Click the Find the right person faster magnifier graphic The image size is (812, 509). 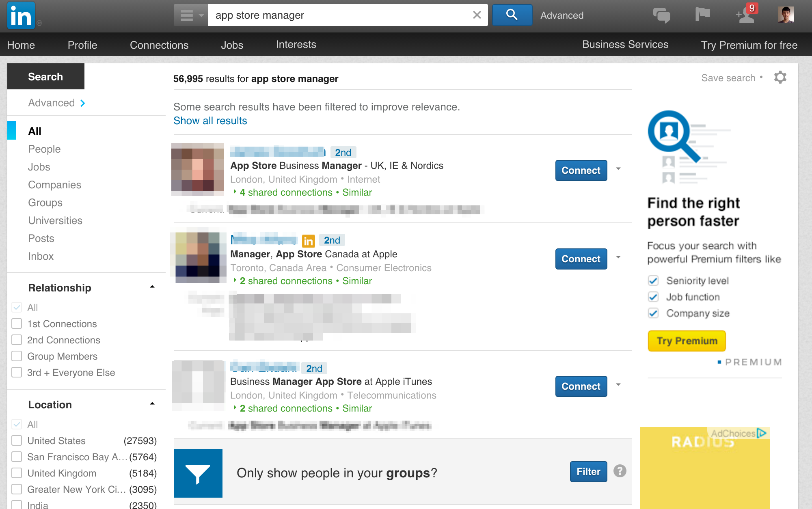click(690, 147)
